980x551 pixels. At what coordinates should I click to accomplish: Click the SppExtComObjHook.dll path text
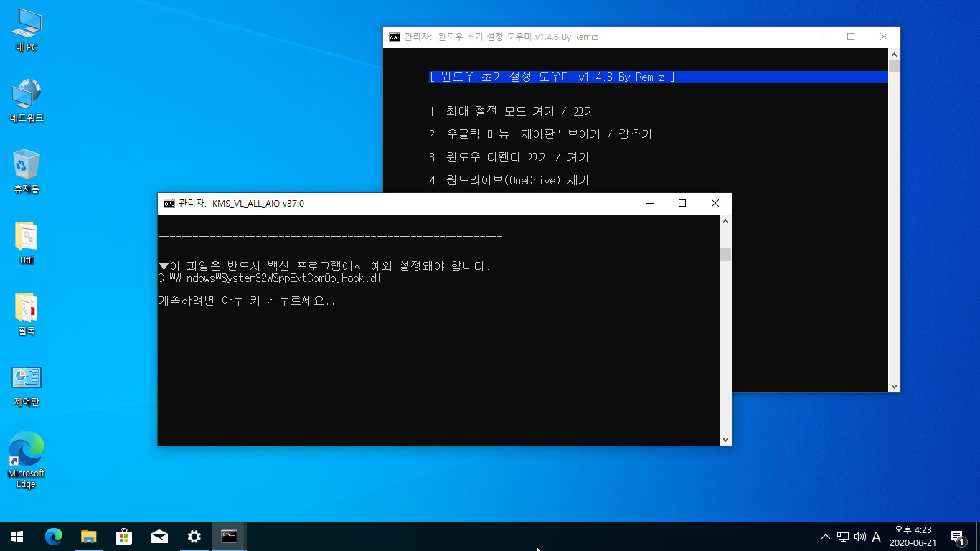(x=273, y=278)
